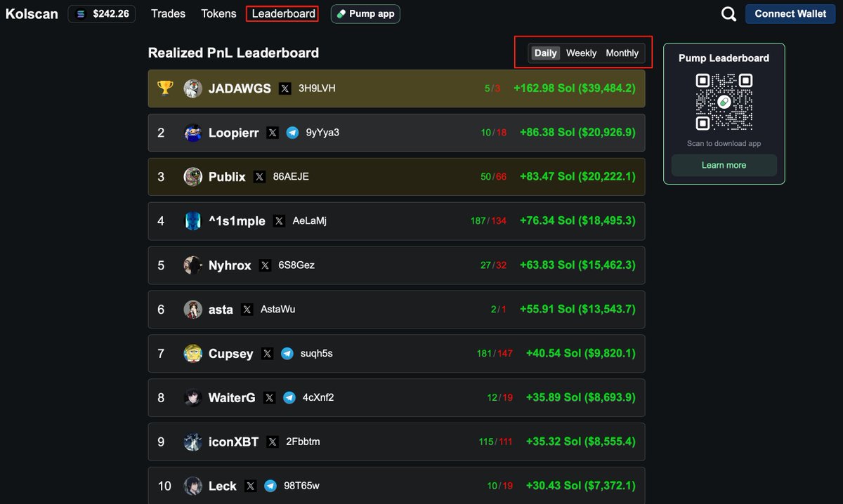Open ^1s1mple trader profile name
This screenshot has width=843, height=504.
pyautogui.click(x=237, y=221)
